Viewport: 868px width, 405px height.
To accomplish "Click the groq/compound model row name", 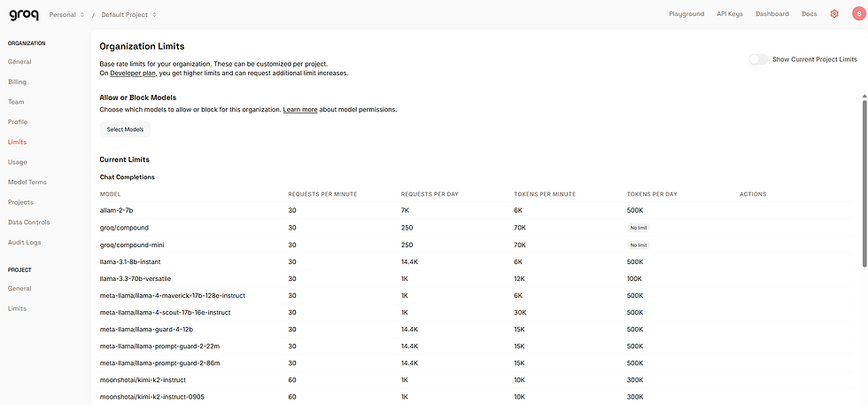I will click(124, 227).
